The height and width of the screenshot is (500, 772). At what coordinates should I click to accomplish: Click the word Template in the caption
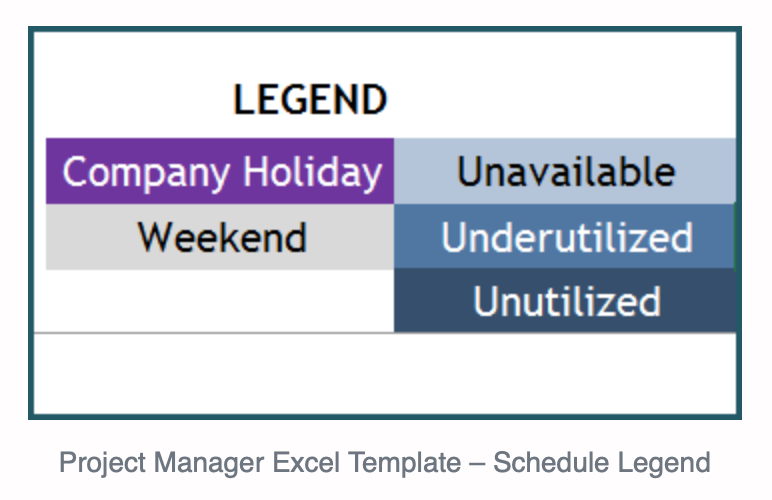click(404, 463)
